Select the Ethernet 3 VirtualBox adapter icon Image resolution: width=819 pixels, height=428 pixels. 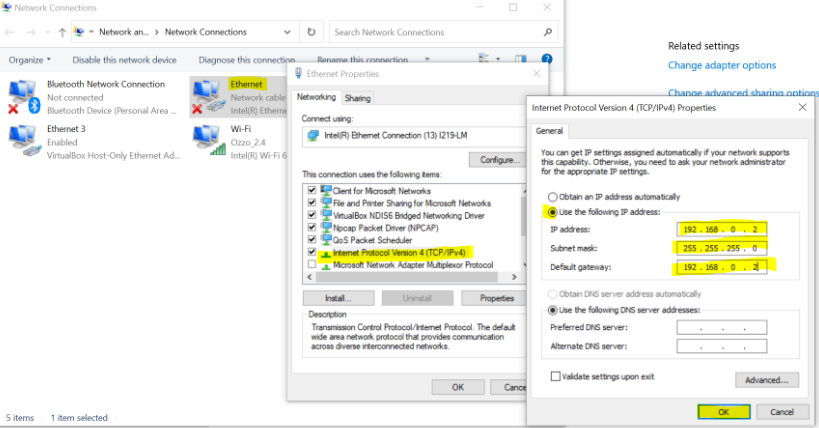pyautogui.click(x=24, y=141)
